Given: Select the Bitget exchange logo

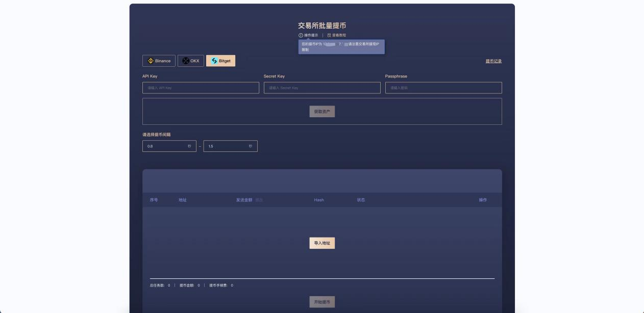Looking at the screenshot, I should 214,61.
